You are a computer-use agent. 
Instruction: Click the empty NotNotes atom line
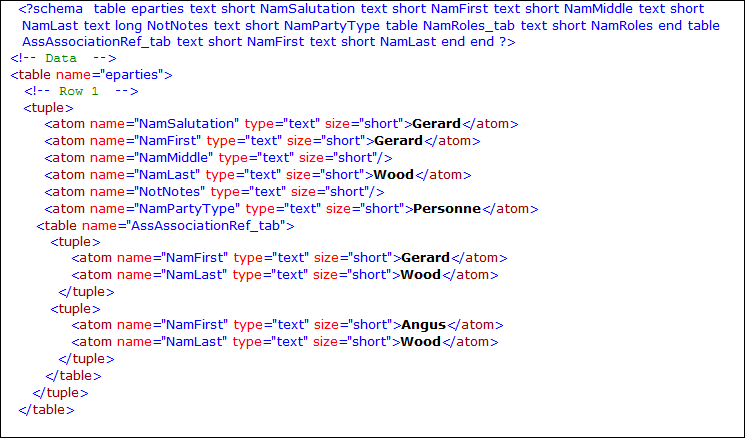214,192
